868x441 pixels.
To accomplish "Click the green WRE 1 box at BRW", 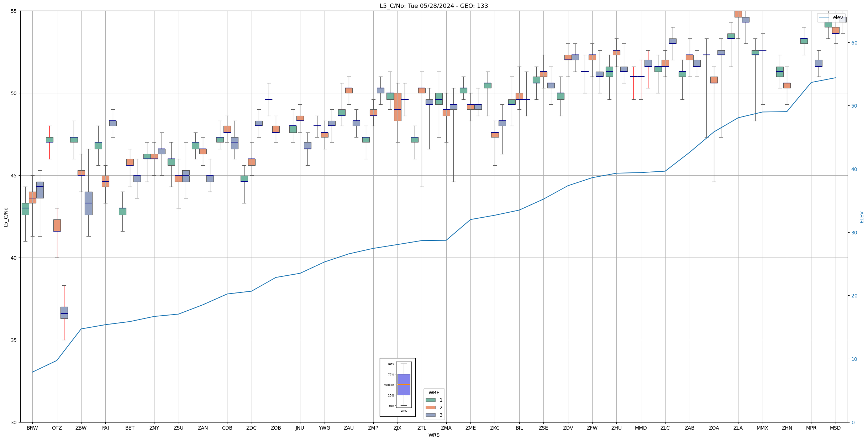I will coord(25,209).
